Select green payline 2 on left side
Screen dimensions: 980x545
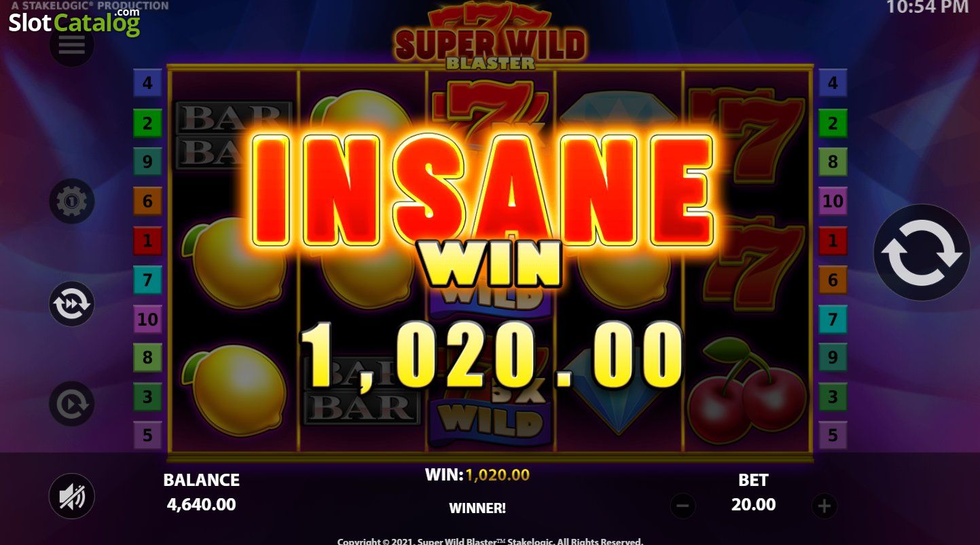147,124
